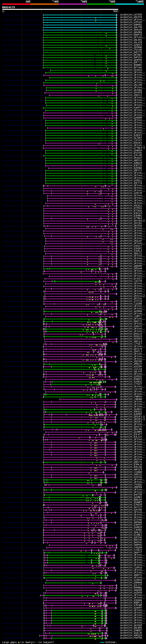
Task: Click the =100char scale legend text
Action: click(x=111, y=642)
